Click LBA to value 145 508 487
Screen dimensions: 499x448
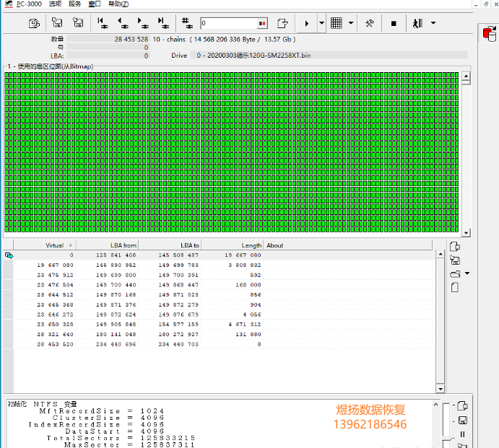click(x=178, y=255)
